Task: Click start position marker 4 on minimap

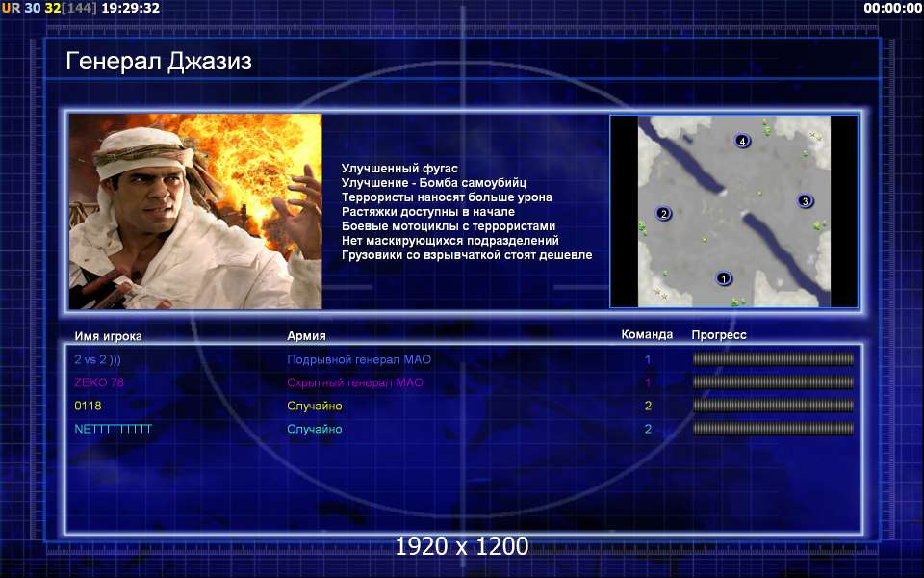Action: click(742, 141)
